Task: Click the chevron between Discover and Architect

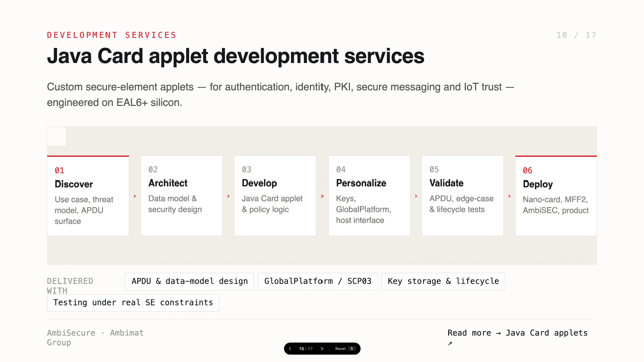Action: [x=135, y=196]
